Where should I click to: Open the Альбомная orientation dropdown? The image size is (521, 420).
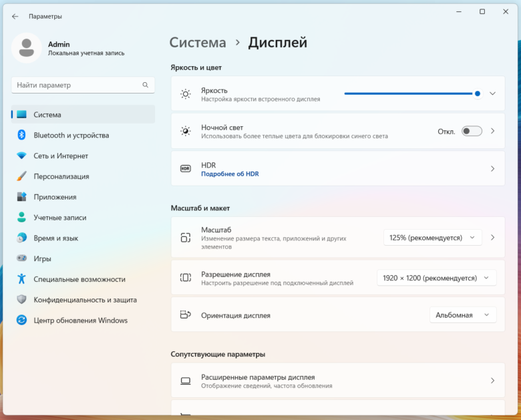pyautogui.click(x=463, y=315)
